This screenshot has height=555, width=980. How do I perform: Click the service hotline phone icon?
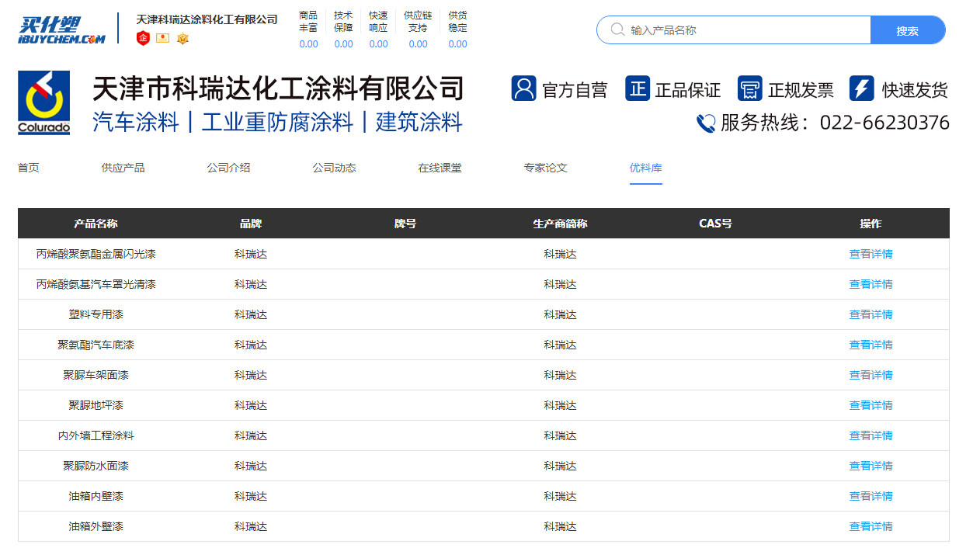click(x=706, y=123)
